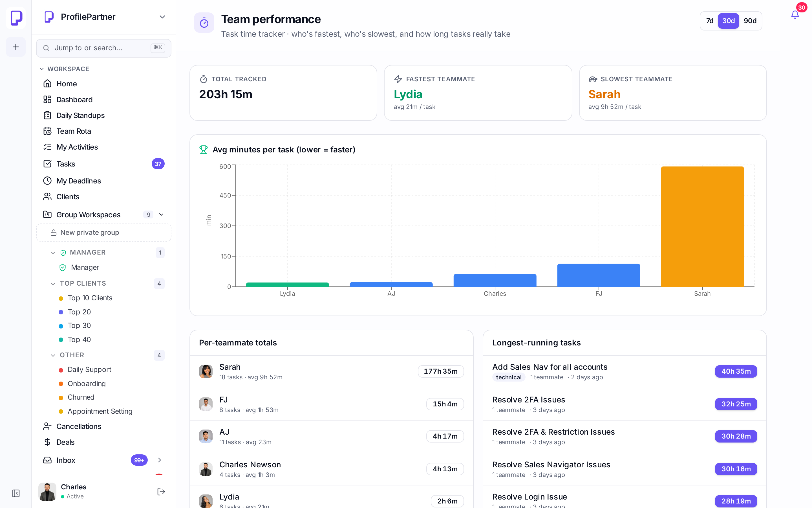The height and width of the screenshot is (508, 812).
Task: Click the technical tag
Action: [x=509, y=377]
